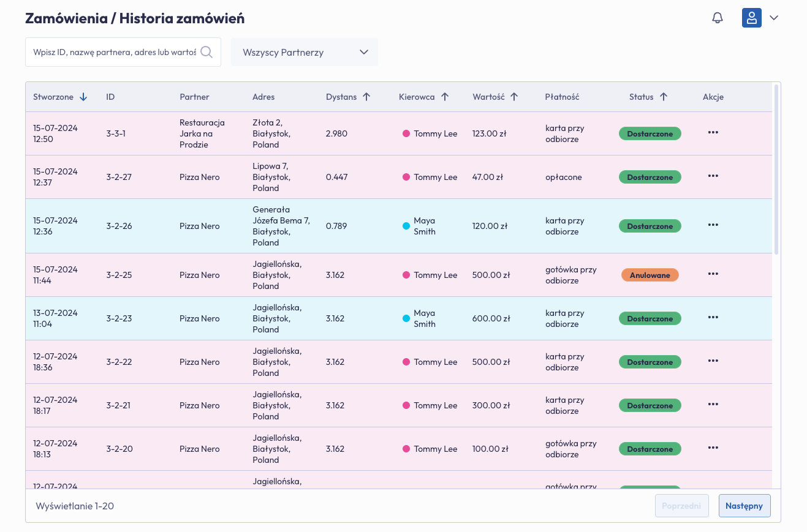
Task: Click the table vertical scrollbar
Action: pos(776,170)
